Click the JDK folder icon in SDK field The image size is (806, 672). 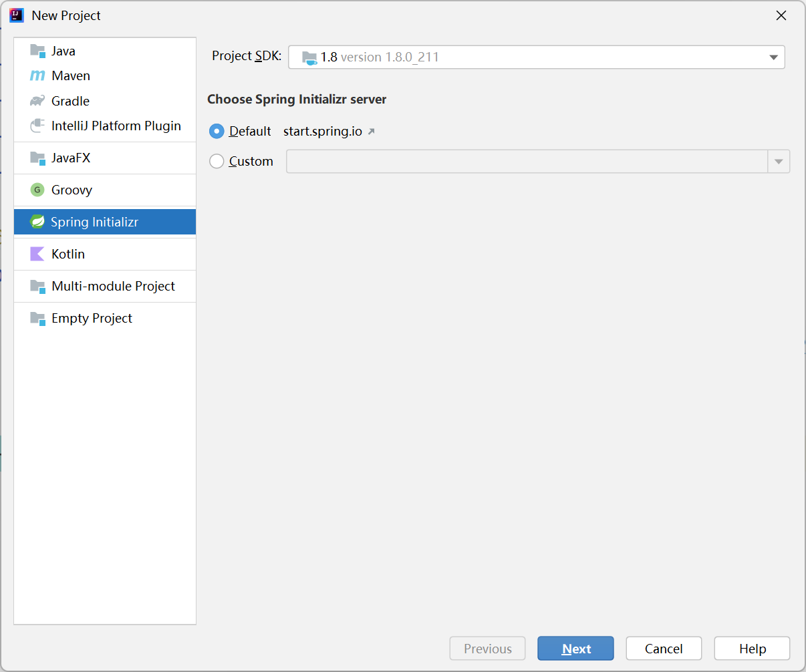coord(309,57)
